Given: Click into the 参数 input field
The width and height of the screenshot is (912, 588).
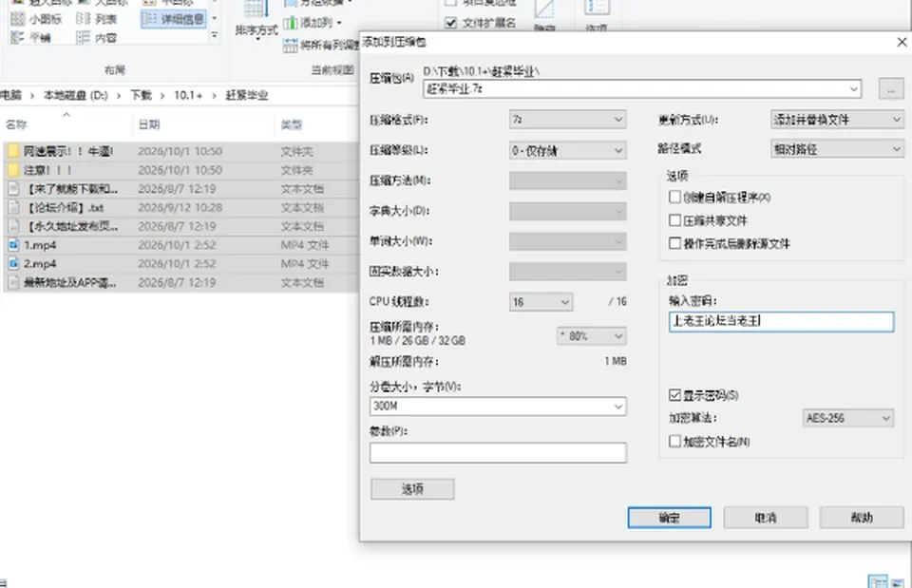Looking at the screenshot, I should click(x=498, y=453).
